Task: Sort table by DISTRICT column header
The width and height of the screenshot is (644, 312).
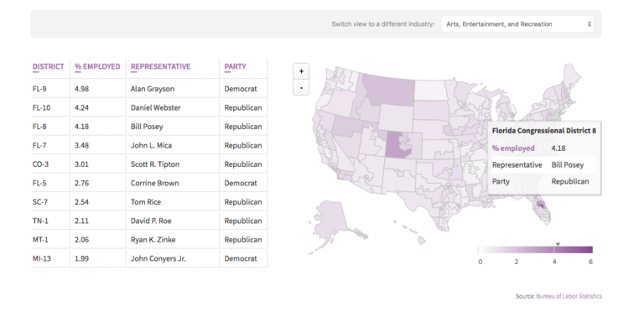Action: pos(48,66)
